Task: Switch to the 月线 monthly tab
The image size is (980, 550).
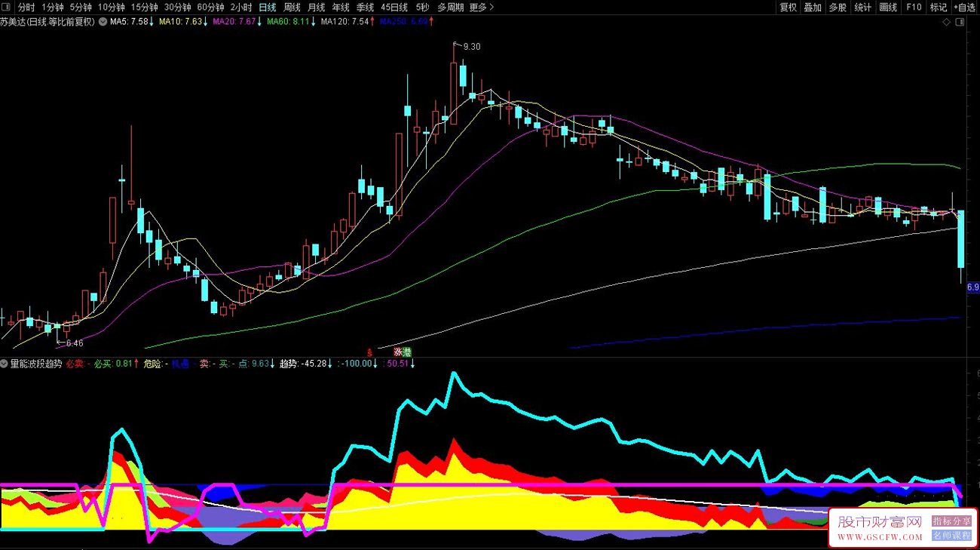Action: (317, 8)
